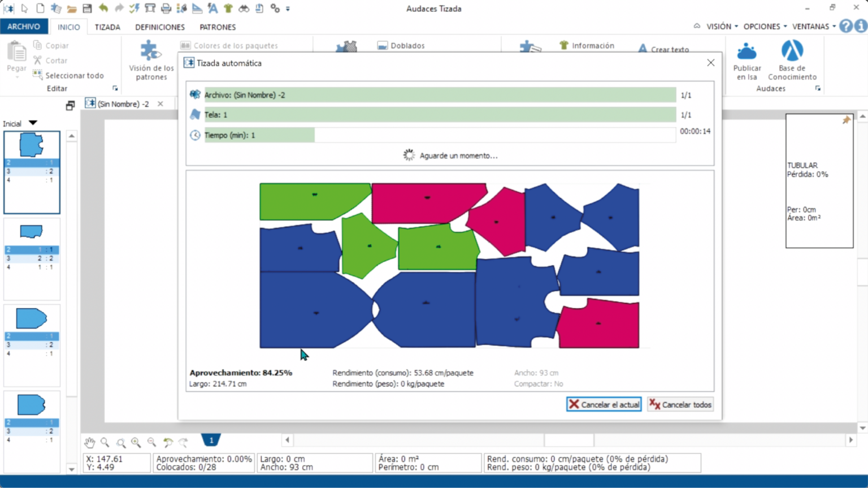
Task: Click the blue help question mark icon
Action: coord(845,26)
